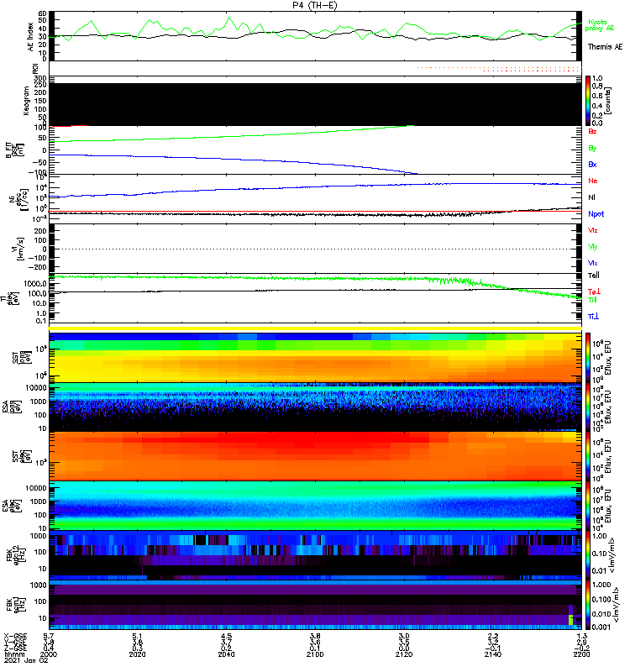Click the "AE Index" axis label
The width and height of the screenshot is (630, 672).
(30, 36)
